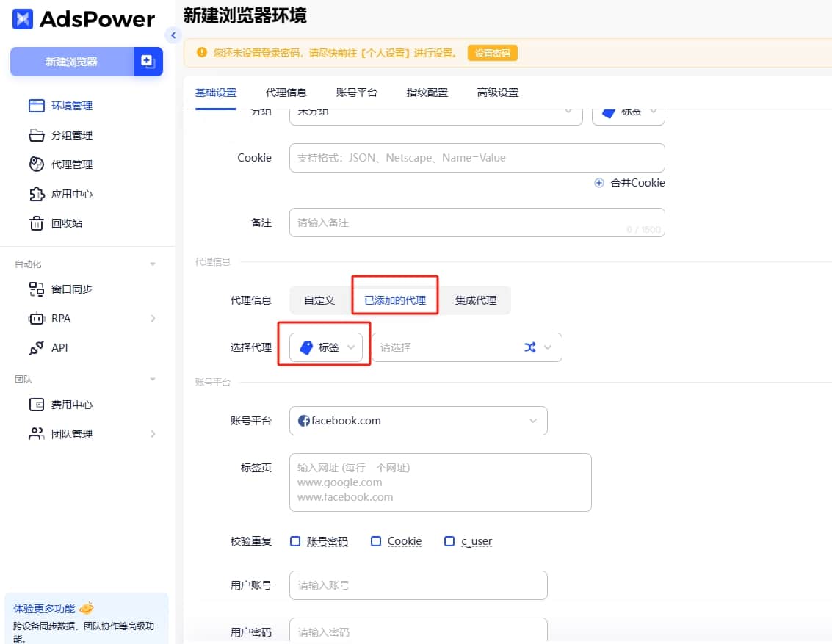The width and height of the screenshot is (832, 644).
Task: Open the 分组 未分组 dropdown
Action: (x=435, y=114)
